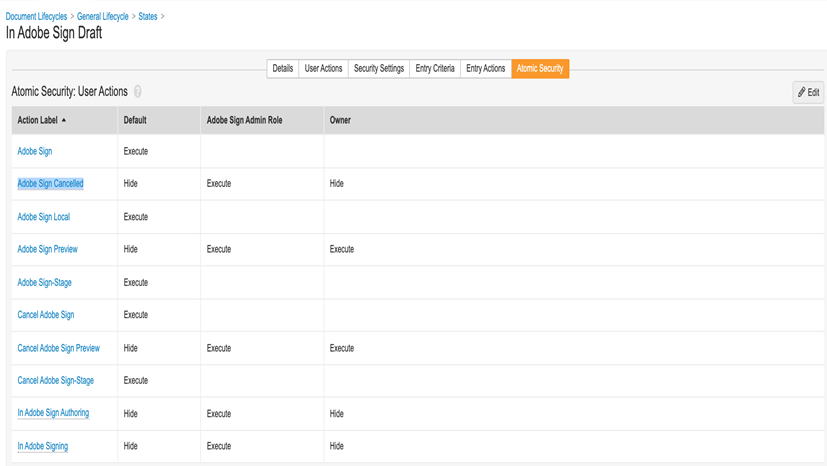Sort by the Action Label column header
The image size is (827, 466).
coord(42,120)
